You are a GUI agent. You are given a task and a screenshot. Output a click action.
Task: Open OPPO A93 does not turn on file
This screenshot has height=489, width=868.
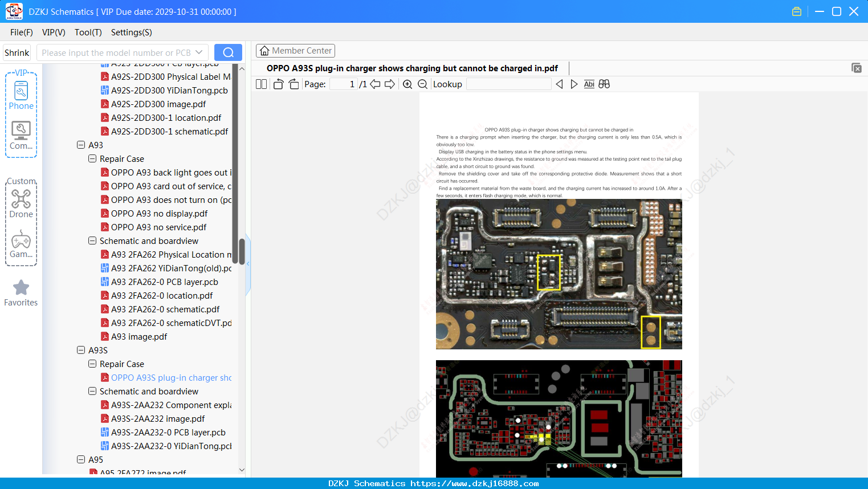click(166, 200)
